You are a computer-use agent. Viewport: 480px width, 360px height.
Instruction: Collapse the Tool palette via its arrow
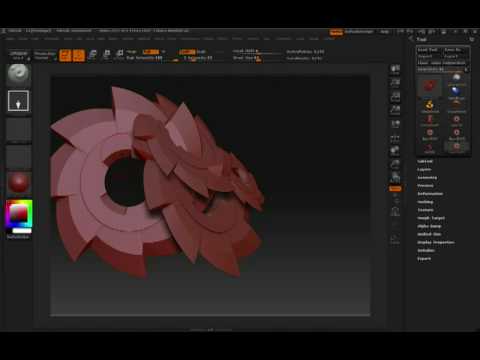point(411,39)
